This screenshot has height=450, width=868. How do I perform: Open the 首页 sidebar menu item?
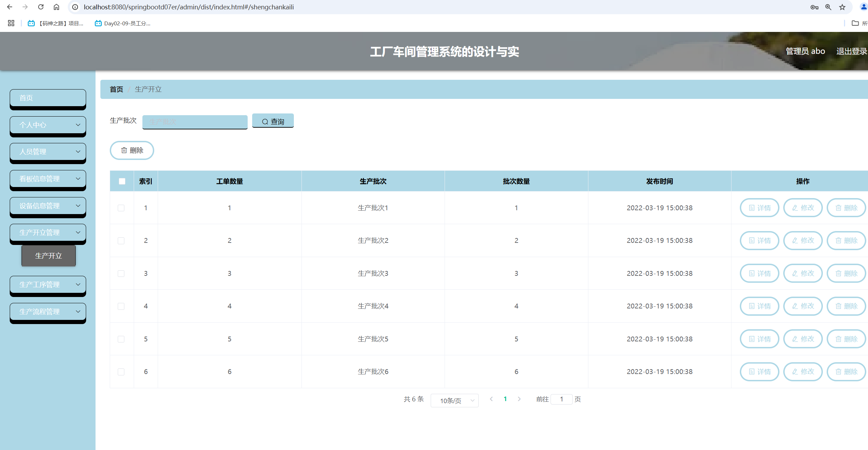tap(48, 98)
